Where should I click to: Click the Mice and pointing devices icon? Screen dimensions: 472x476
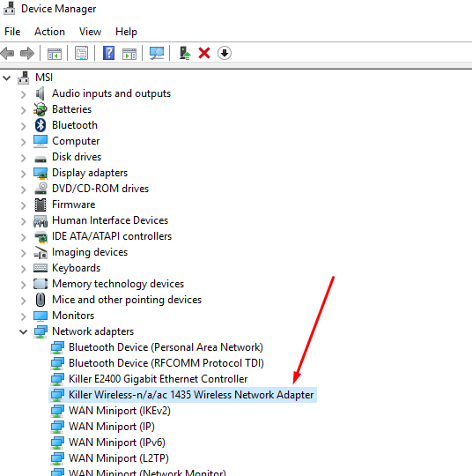[x=41, y=300]
